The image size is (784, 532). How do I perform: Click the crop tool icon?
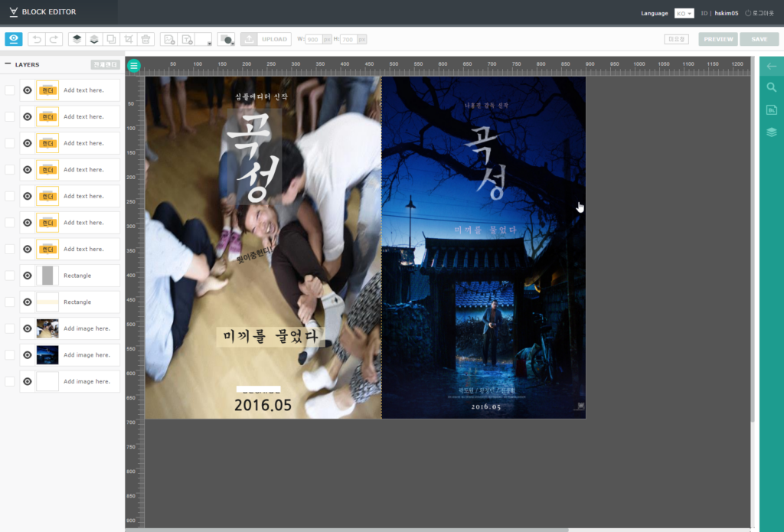129,39
